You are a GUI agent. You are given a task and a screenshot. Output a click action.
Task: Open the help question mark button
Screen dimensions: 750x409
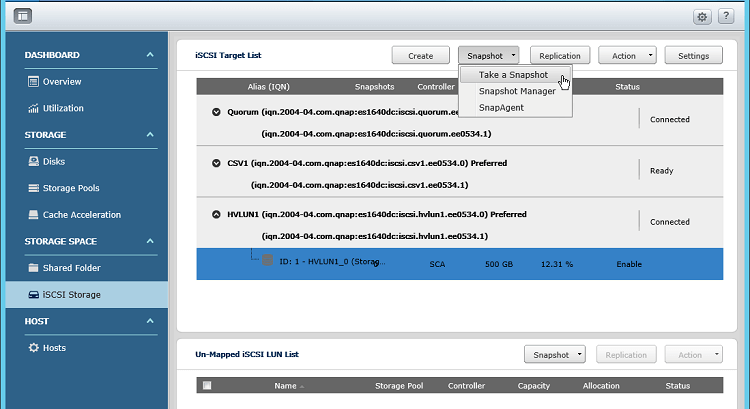[728, 17]
